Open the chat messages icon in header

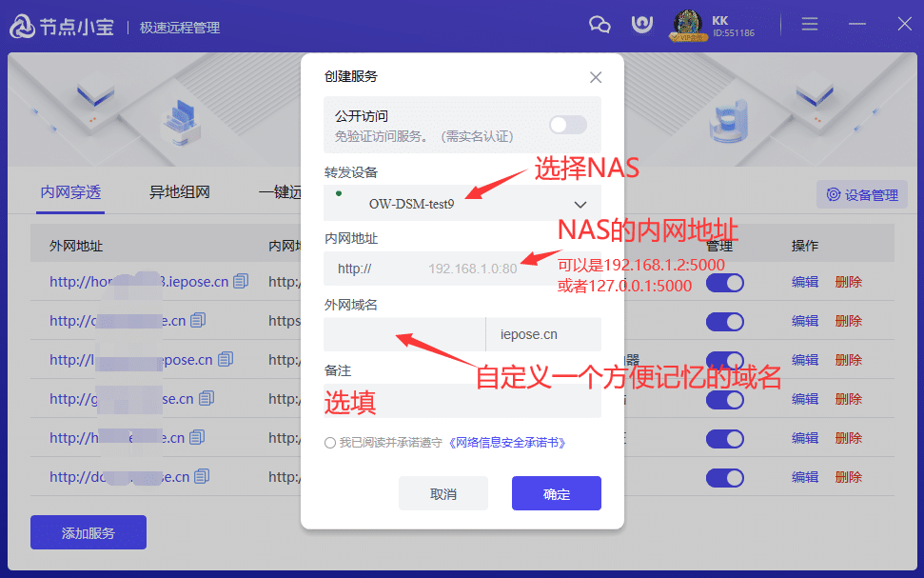600,25
